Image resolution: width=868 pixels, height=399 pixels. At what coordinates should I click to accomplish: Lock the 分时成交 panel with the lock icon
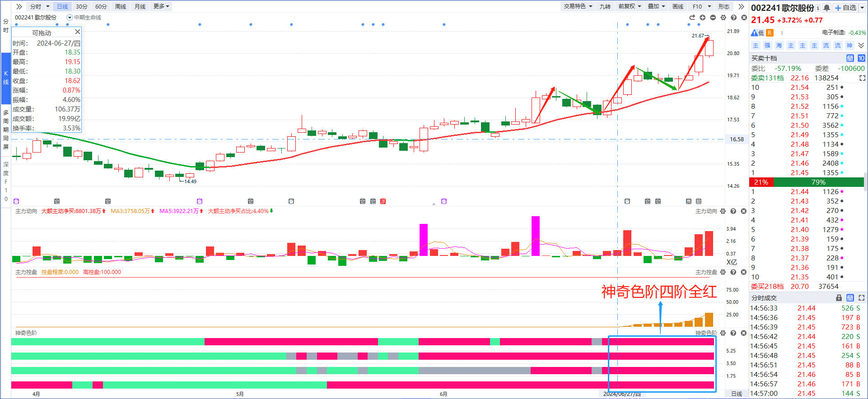(839, 298)
